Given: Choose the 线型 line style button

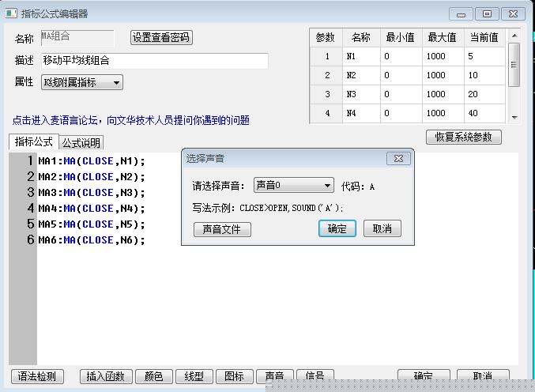Looking at the screenshot, I should tap(194, 376).
